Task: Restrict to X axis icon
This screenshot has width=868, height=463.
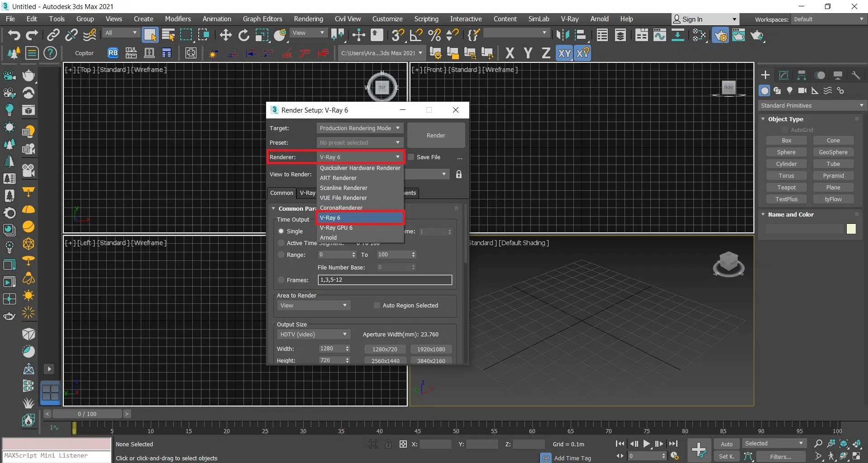Action: [510, 53]
